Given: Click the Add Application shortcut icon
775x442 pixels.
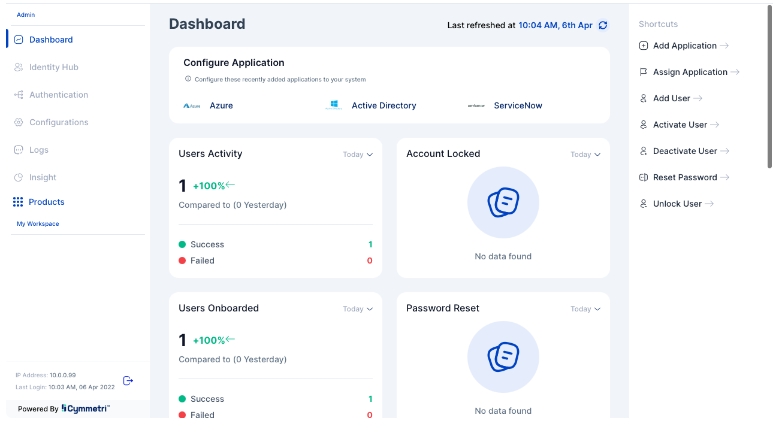Looking at the screenshot, I should [x=643, y=46].
